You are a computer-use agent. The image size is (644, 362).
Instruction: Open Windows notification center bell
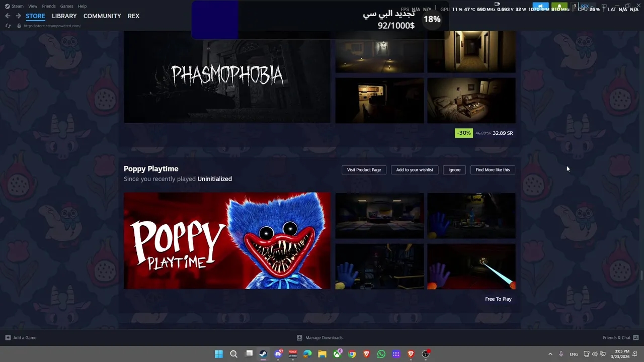(x=635, y=354)
